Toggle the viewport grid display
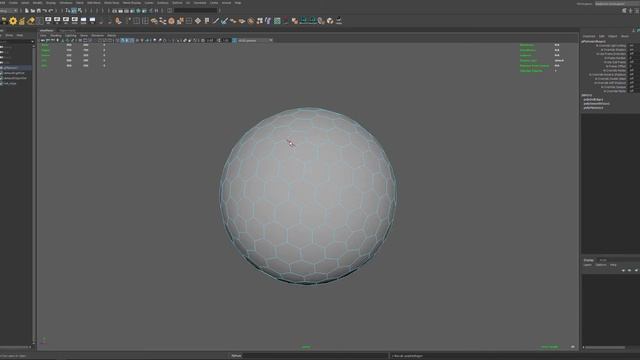This screenshot has height=360, width=640. (80, 40)
